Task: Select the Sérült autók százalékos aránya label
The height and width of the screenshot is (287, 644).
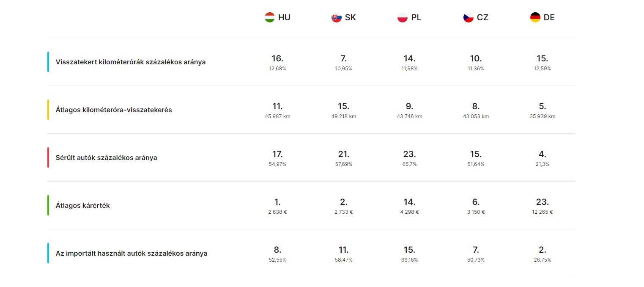Action: (106, 157)
